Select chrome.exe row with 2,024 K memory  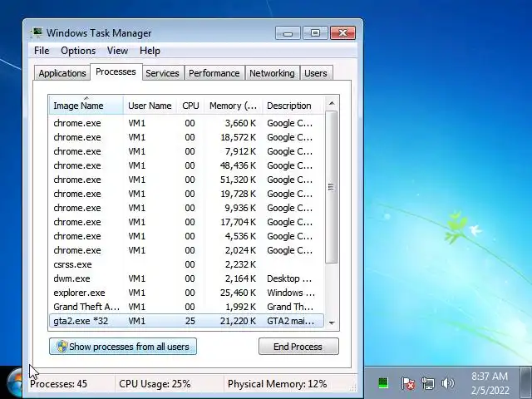(186, 250)
